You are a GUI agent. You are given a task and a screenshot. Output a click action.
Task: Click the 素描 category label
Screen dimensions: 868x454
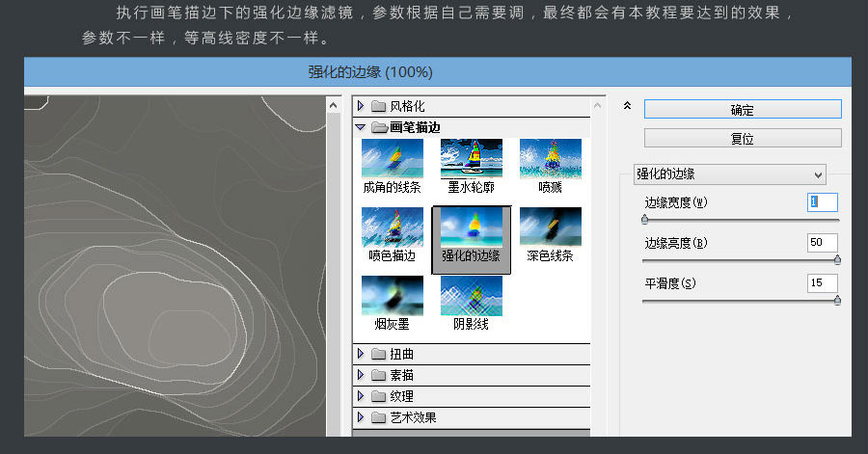click(401, 375)
